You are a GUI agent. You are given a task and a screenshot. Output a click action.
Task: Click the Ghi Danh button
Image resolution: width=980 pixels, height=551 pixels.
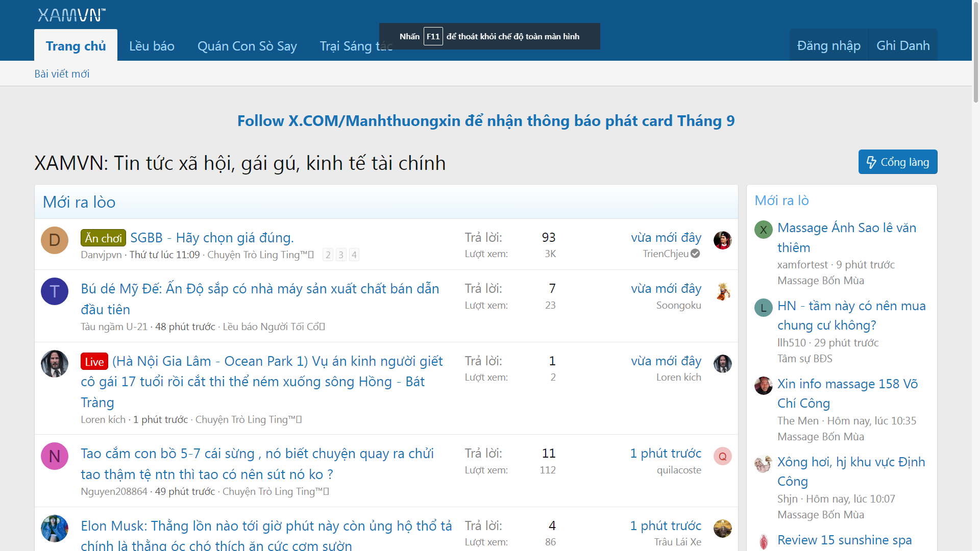point(902,45)
